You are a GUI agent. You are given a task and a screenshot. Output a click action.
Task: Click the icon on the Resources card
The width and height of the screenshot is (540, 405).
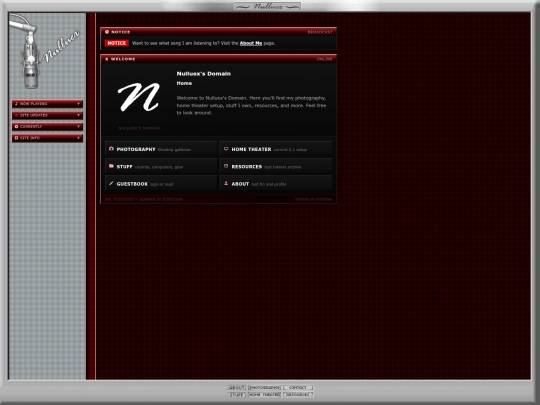(x=226, y=166)
